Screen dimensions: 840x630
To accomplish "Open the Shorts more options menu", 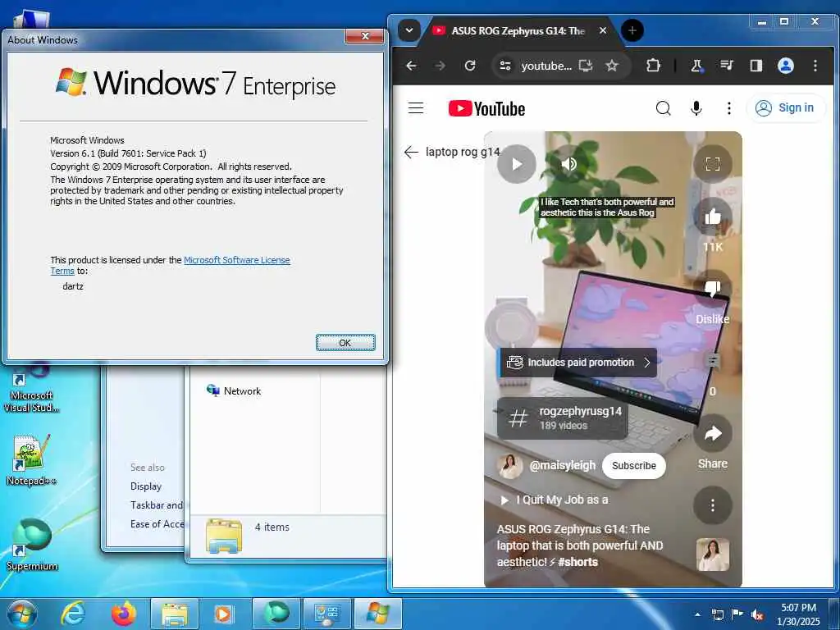I will [x=713, y=505].
